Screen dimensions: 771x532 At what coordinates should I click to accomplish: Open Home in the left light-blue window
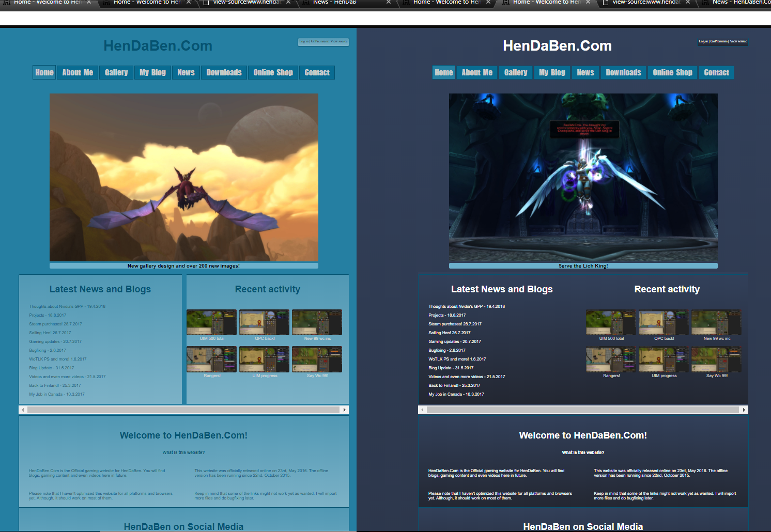44,73
